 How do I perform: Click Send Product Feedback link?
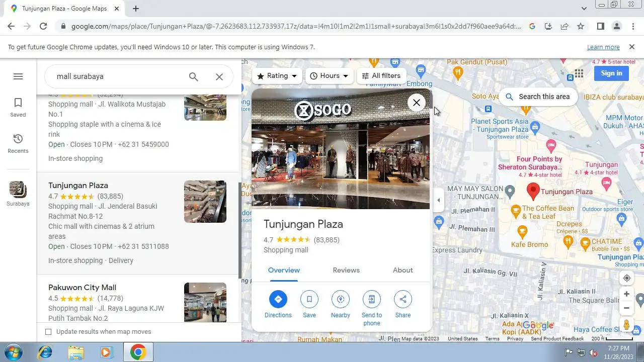click(x=557, y=339)
